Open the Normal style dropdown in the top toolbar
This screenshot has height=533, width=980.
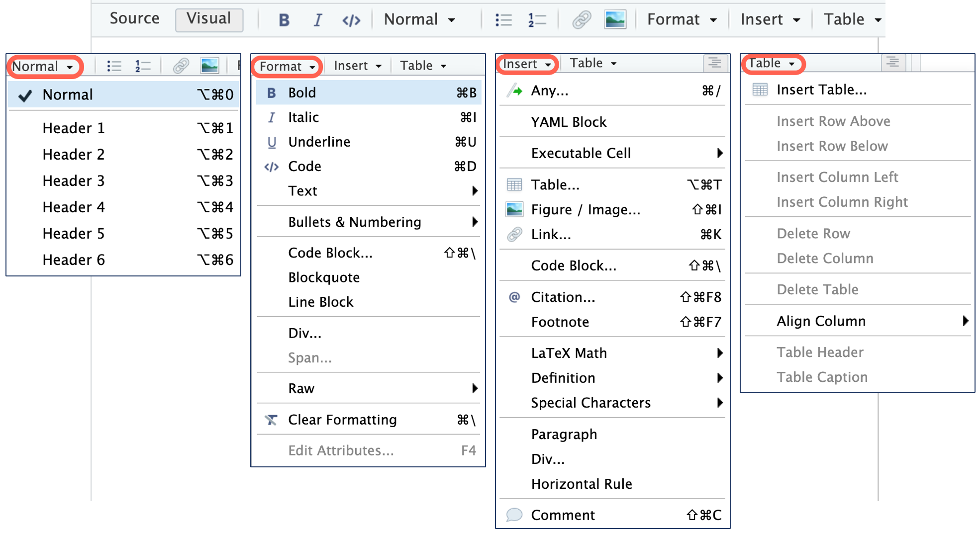(419, 20)
